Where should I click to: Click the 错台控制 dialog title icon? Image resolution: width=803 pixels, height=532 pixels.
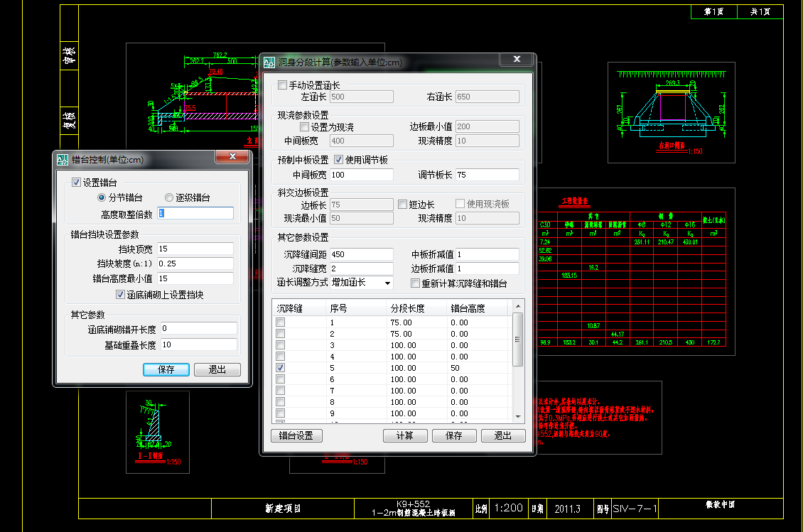[x=63, y=160]
